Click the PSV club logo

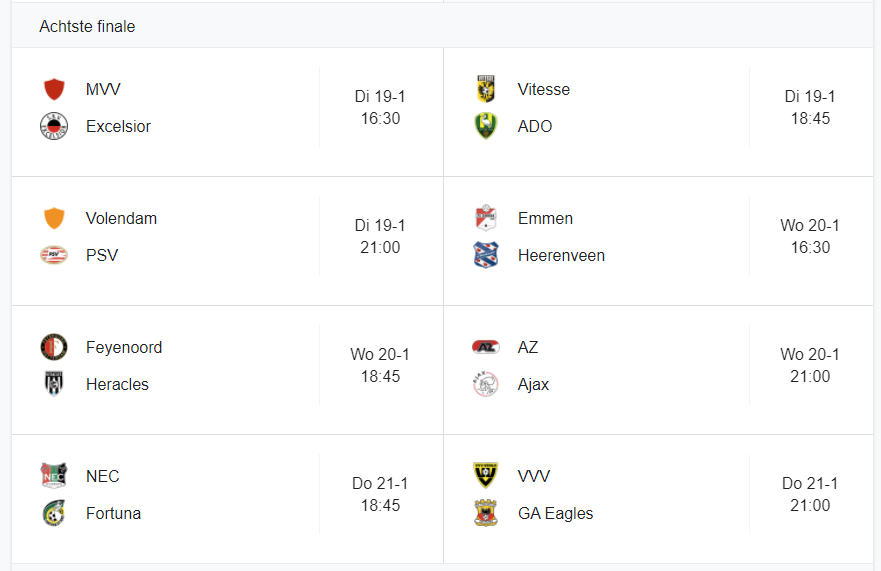[x=54, y=255]
